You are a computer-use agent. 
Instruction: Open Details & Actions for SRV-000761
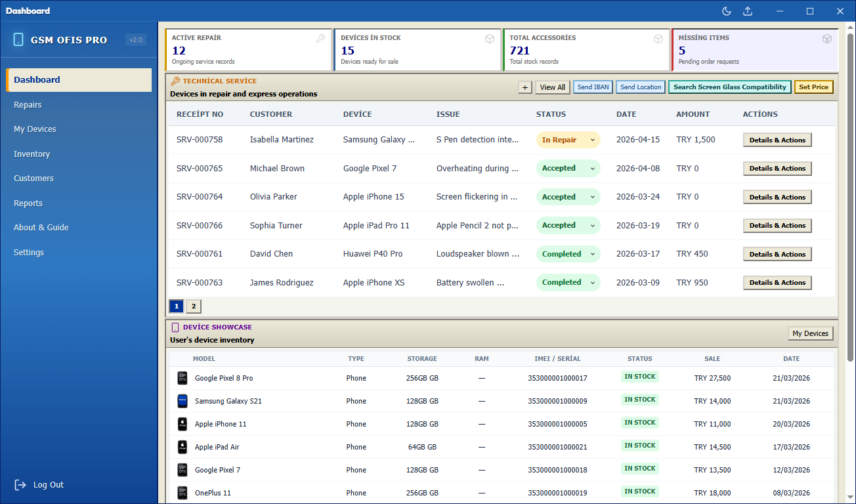(x=778, y=254)
